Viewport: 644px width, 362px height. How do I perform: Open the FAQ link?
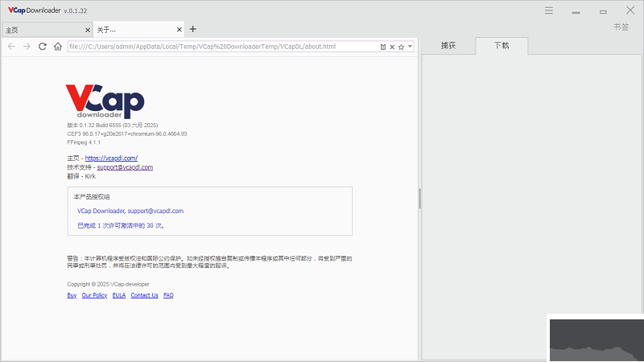(168, 295)
